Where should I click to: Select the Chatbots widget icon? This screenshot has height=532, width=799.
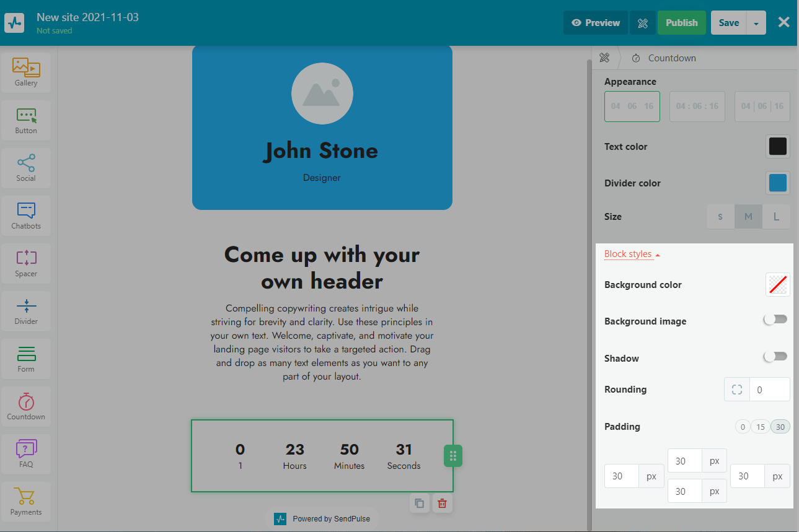26,215
